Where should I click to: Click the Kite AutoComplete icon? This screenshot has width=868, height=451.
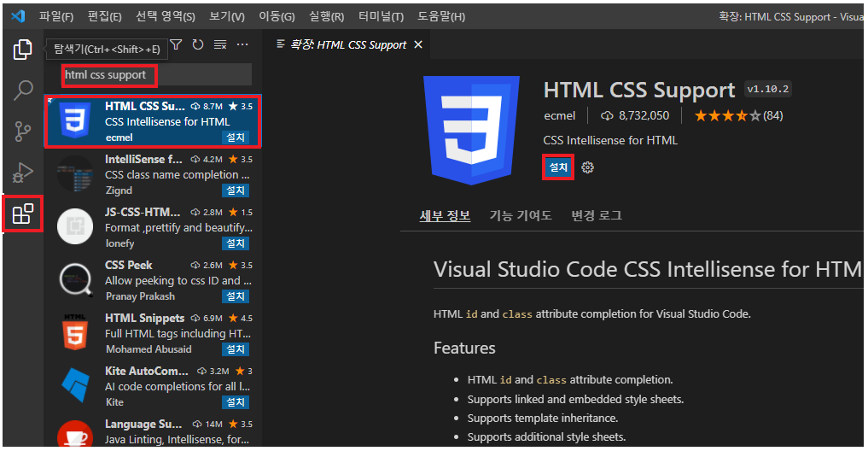click(75, 385)
